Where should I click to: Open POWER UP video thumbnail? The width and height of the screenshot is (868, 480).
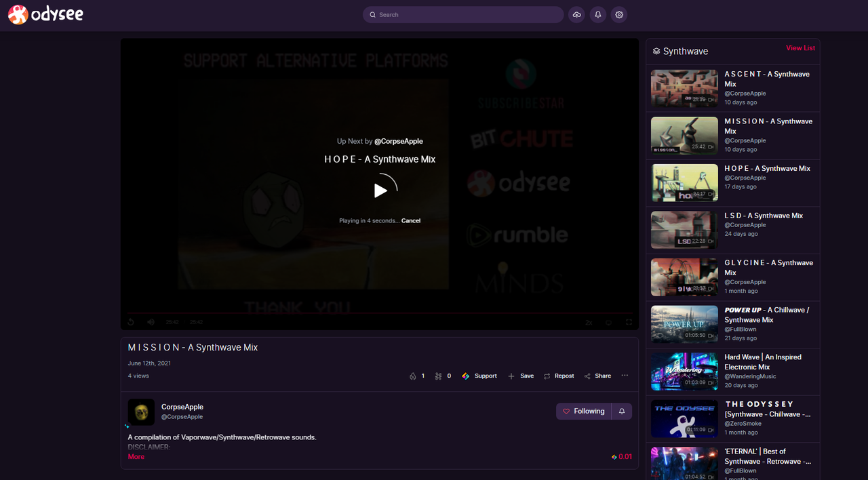684,324
